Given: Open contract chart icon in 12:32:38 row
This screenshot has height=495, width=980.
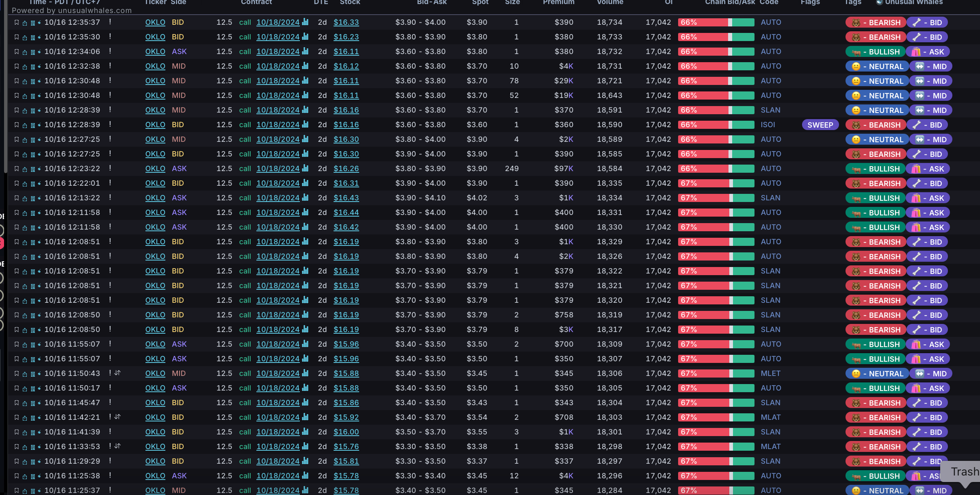Looking at the screenshot, I should pyautogui.click(x=306, y=66).
